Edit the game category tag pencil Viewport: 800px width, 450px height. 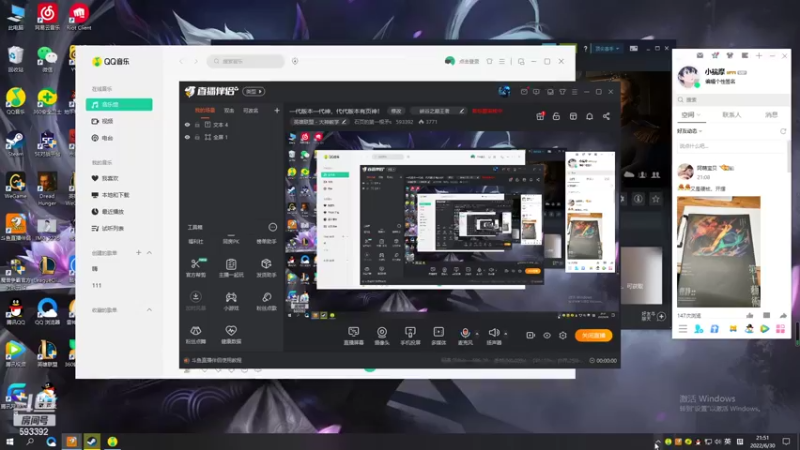(344, 122)
